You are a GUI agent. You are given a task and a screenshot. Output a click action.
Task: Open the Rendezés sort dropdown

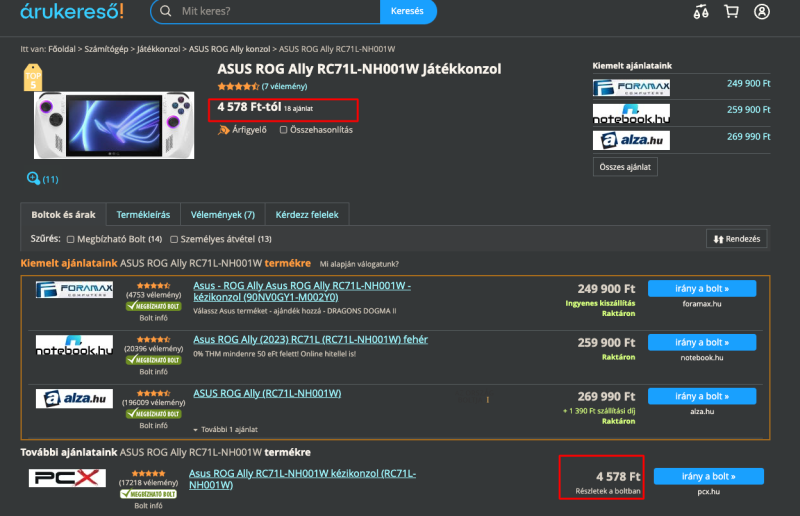(737, 239)
